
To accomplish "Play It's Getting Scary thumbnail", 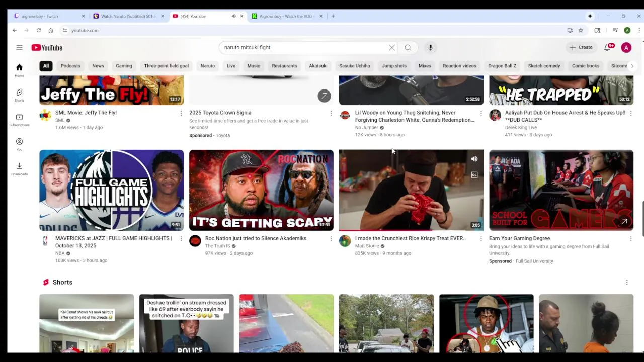I will [261, 190].
